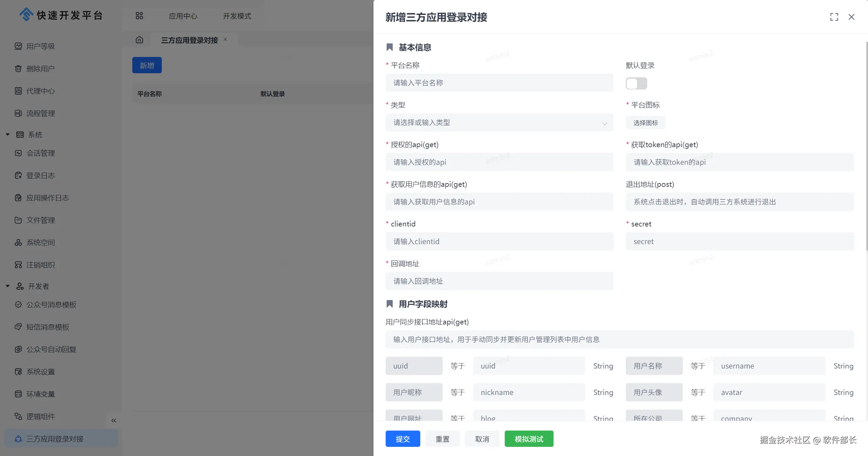
Task: Switch to 开发模式 in the top menu
Action: coord(237,16)
